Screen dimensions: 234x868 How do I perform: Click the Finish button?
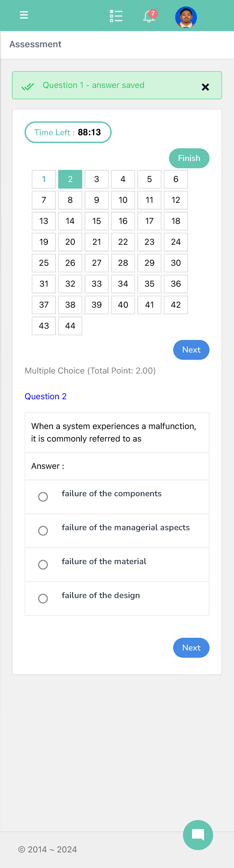point(189,158)
